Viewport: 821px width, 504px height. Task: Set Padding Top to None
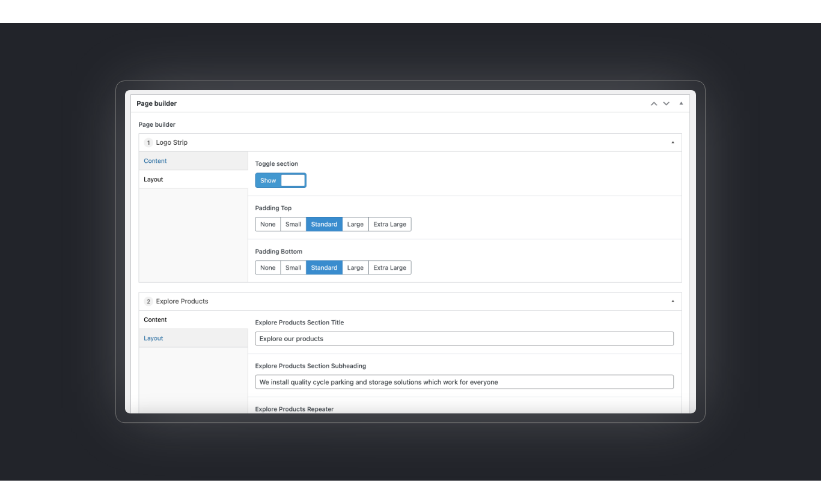[268, 224]
